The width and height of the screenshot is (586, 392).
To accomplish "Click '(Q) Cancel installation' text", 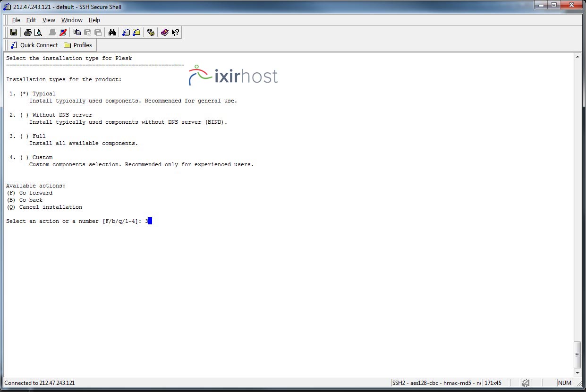I will coord(44,207).
